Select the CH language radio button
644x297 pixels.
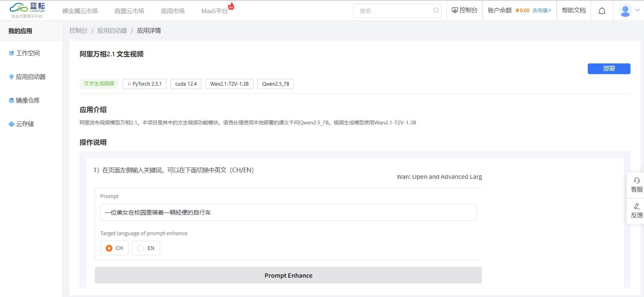(109, 248)
